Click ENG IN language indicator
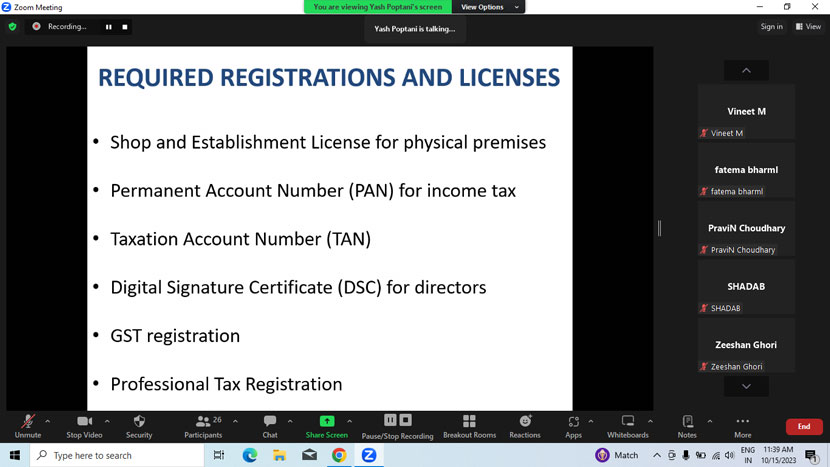This screenshot has height=467, width=830. [748, 455]
